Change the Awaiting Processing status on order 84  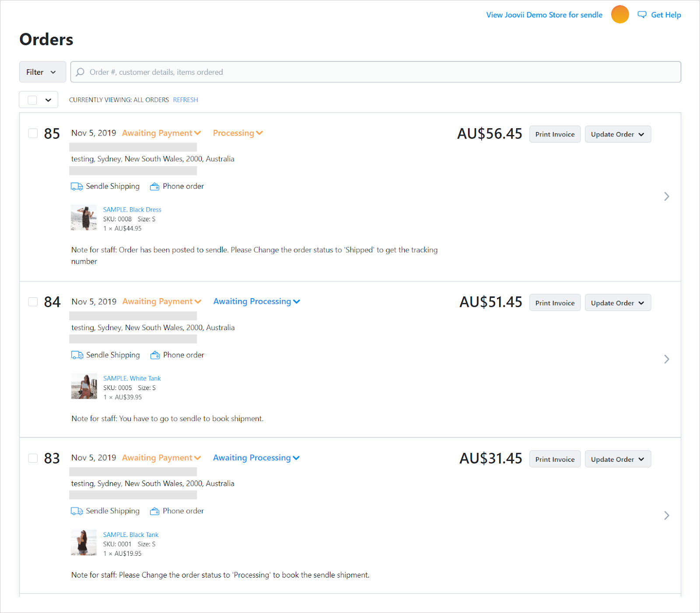[x=256, y=302]
